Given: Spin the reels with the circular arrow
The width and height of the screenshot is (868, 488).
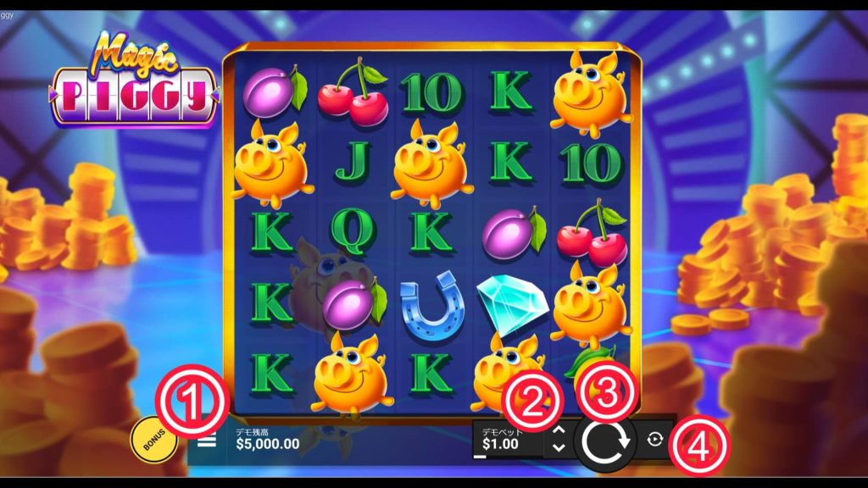Looking at the screenshot, I should coord(605,441).
